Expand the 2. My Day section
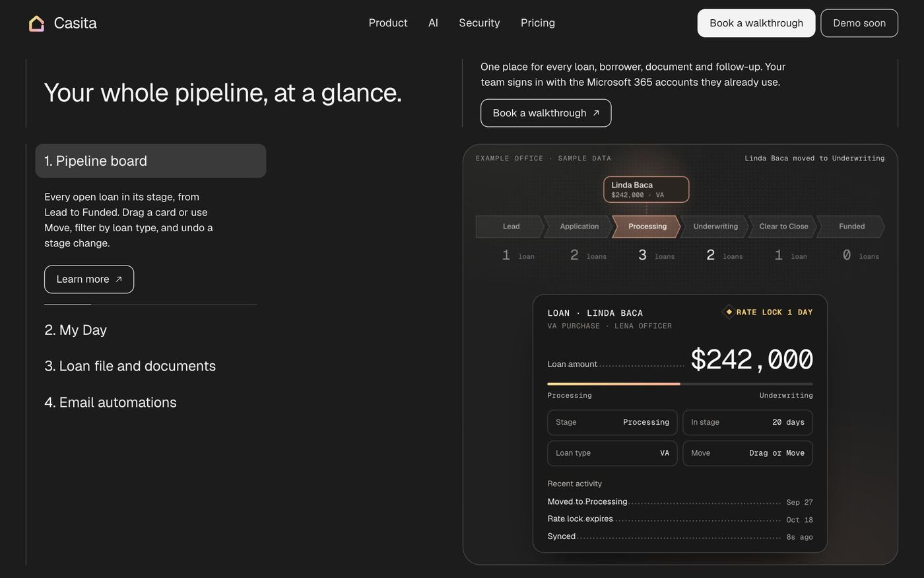The width and height of the screenshot is (924, 578). (75, 330)
